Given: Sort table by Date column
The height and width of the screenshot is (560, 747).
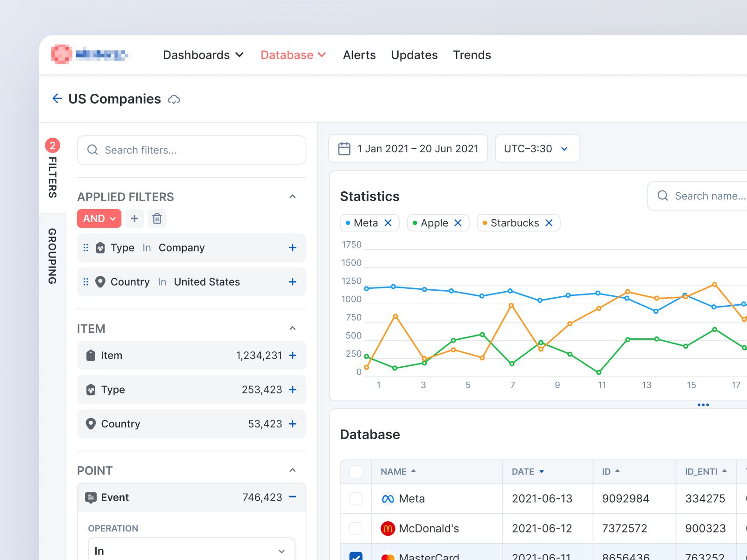Looking at the screenshot, I should click(x=528, y=472).
